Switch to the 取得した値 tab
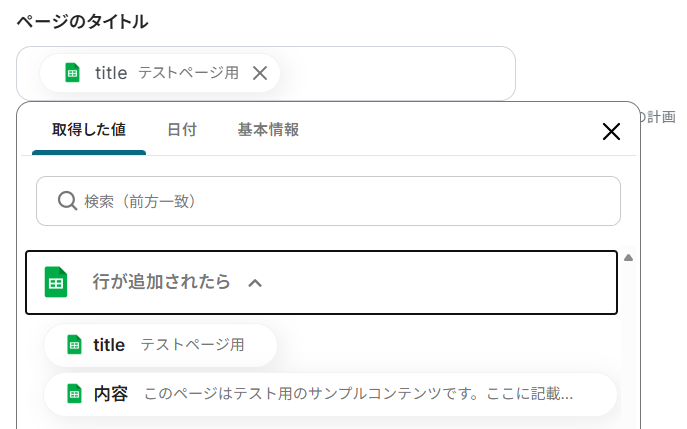Image resolution: width=687 pixels, height=429 pixels. [x=89, y=130]
